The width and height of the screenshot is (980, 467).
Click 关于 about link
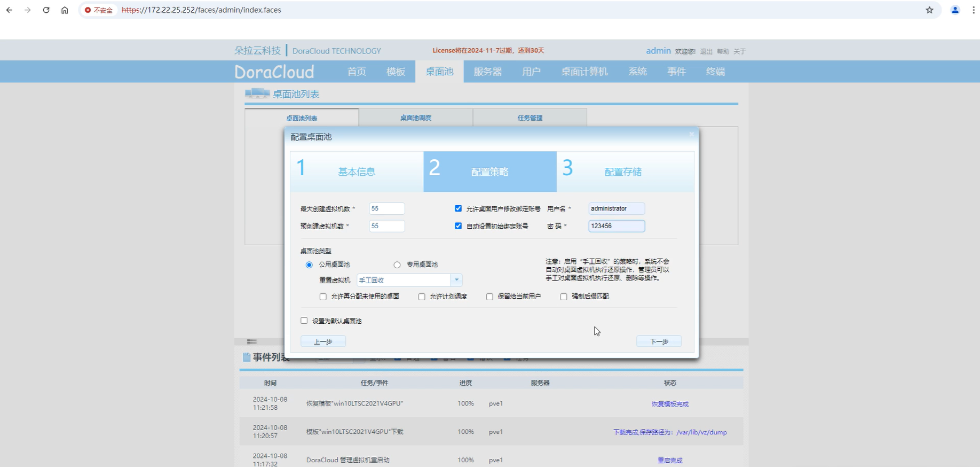point(739,51)
